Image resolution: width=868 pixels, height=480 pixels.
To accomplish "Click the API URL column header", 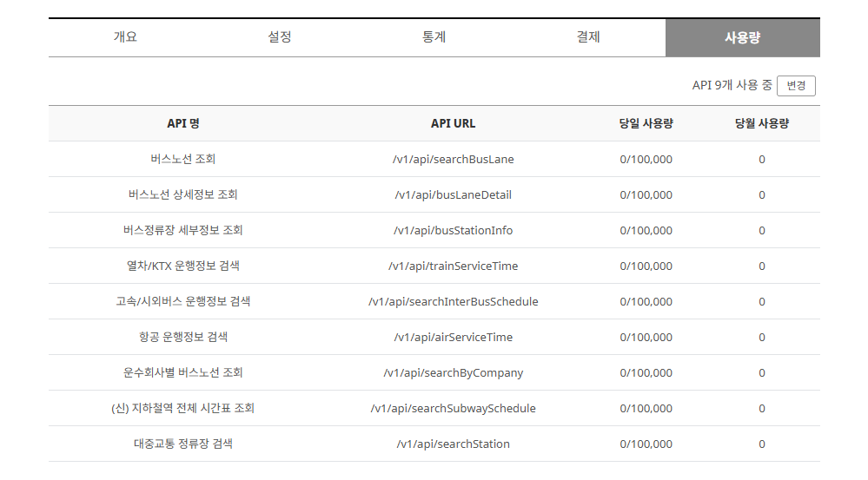I will 454,123.
